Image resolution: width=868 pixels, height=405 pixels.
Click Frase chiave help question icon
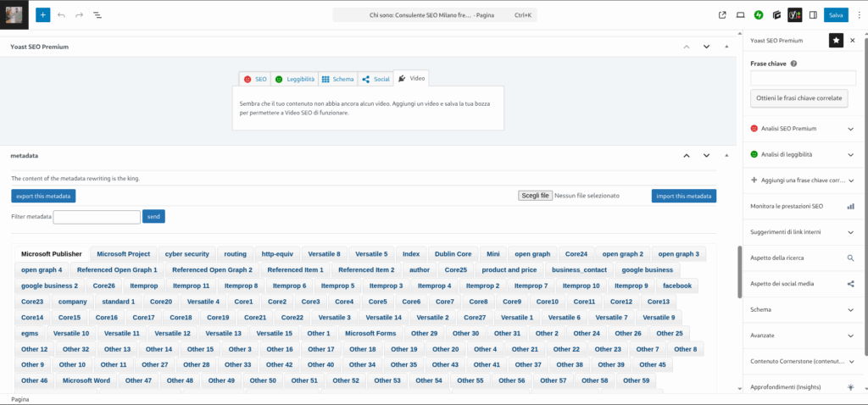tap(793, 64)
